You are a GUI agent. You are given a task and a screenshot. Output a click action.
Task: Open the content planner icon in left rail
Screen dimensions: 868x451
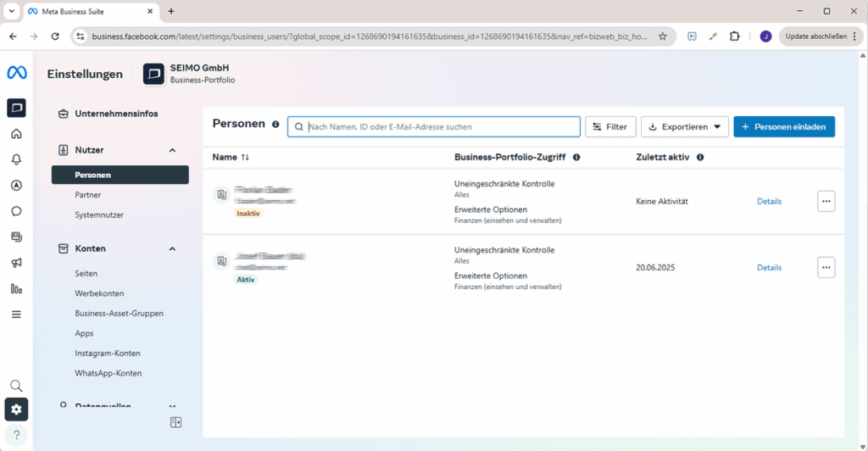pyautogui.click(x=17, y=237)
